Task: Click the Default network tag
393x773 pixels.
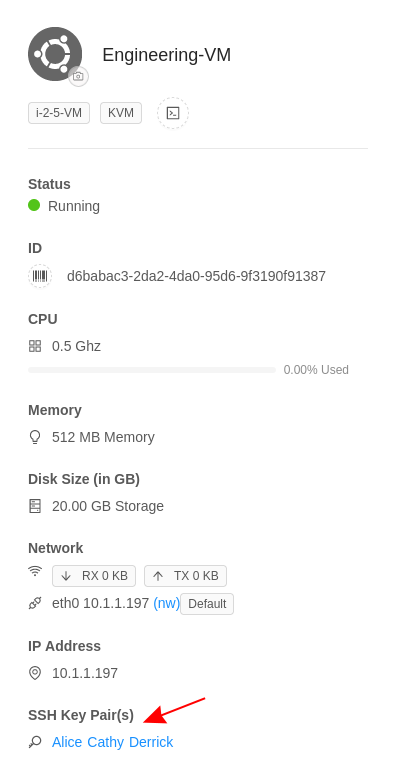Action: (x=207, y=604)
